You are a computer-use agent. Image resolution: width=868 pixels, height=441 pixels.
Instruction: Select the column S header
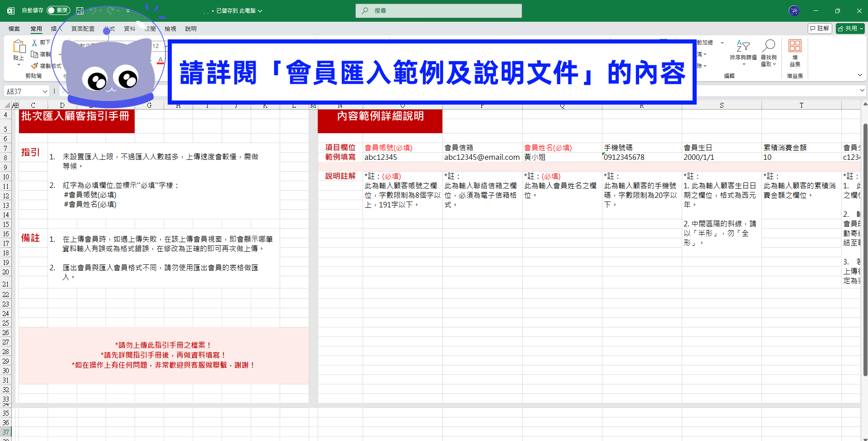[x=722, y=105]
